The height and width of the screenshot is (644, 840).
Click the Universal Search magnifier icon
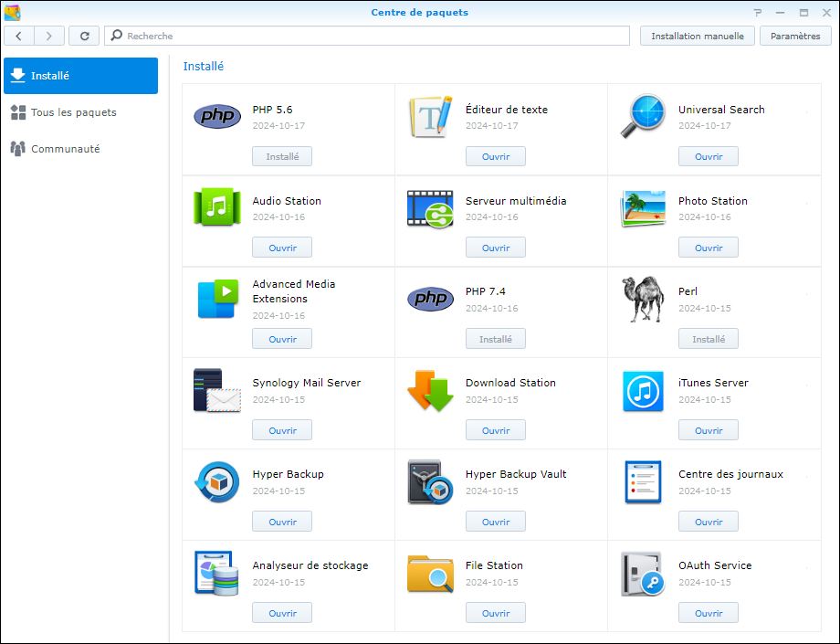(643, 116)
